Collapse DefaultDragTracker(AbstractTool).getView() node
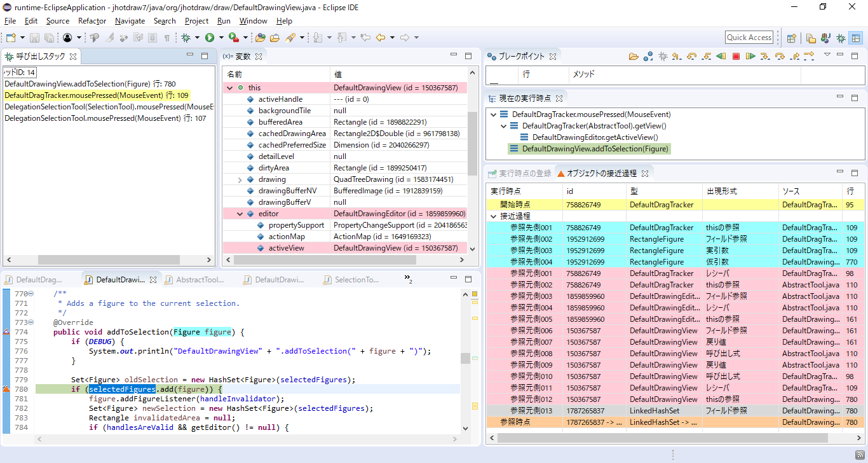Viewport: 868px width, 463px height. 504,126
